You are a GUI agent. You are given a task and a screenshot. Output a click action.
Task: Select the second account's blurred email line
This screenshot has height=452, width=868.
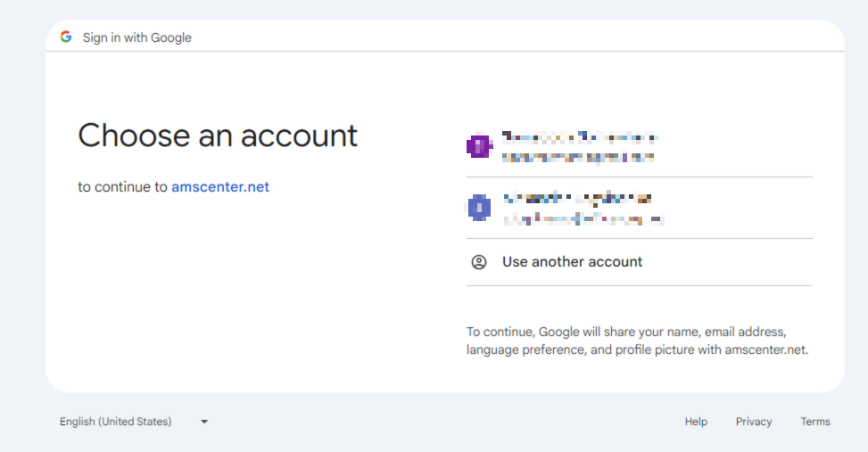tap(583, 218)
